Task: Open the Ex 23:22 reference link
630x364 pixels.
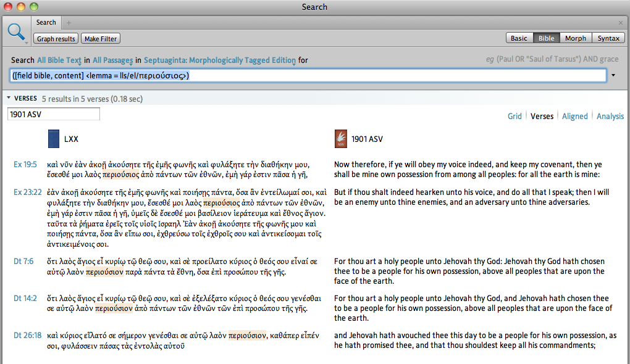Action: click(x=27, y=192)
